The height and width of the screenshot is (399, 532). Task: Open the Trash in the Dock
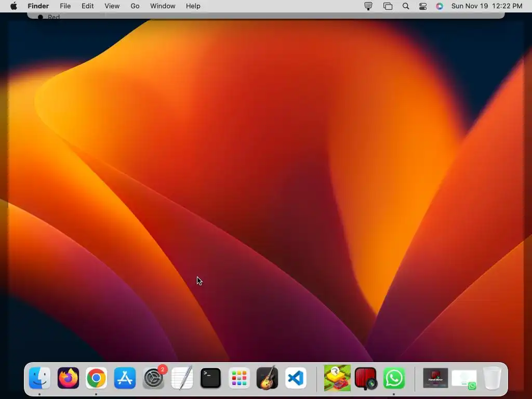[x=492, y=378]
